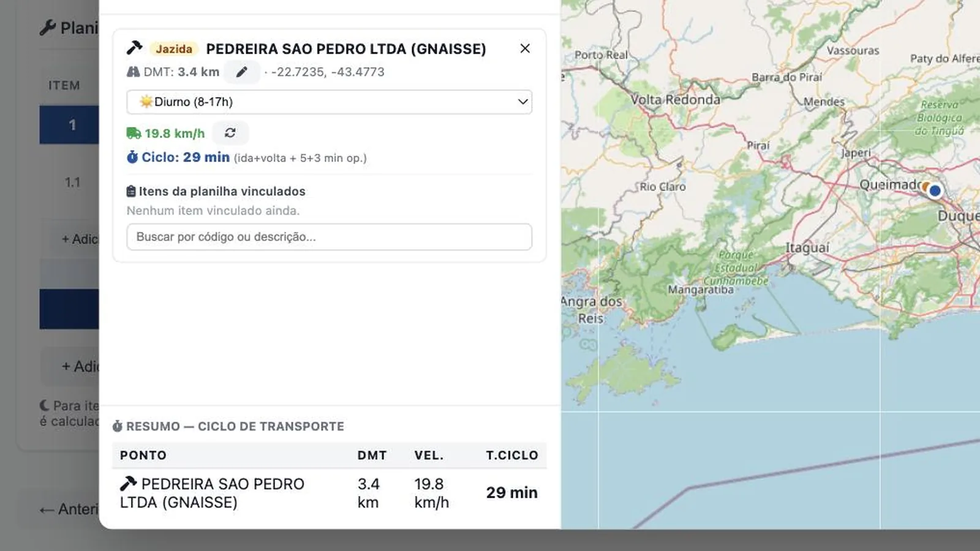
Task: Click the road icon next to DMT
Action: tap(133, 72)
